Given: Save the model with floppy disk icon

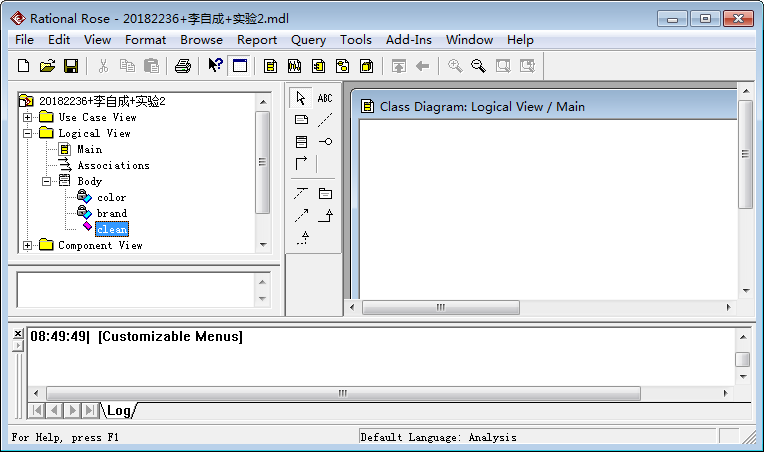Looking at the screenshot, I should (x=71, y=66).
